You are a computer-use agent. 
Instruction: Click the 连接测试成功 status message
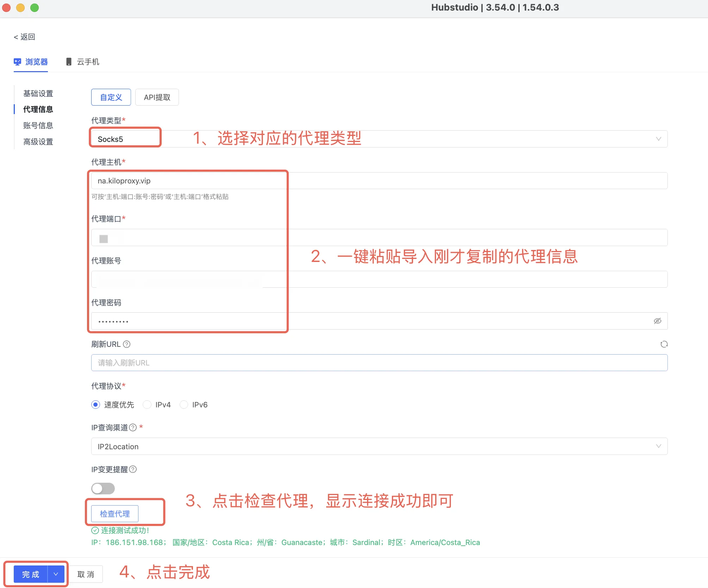pyautogui.click(x=125, y=530)
